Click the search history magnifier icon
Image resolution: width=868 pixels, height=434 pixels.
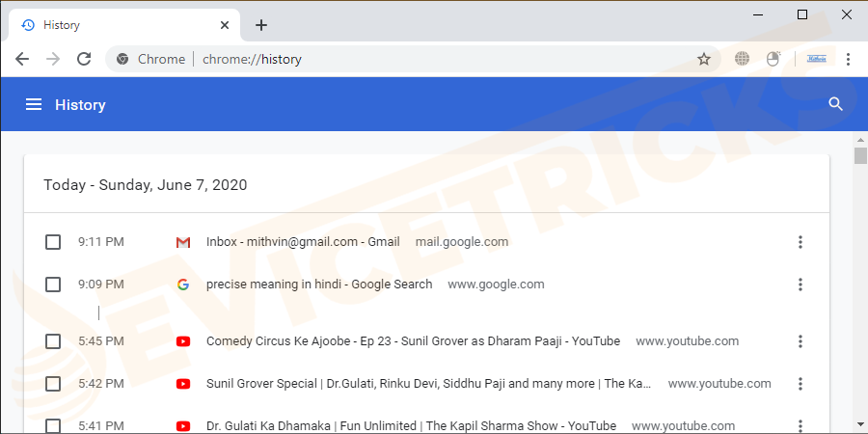coord(835,104)
